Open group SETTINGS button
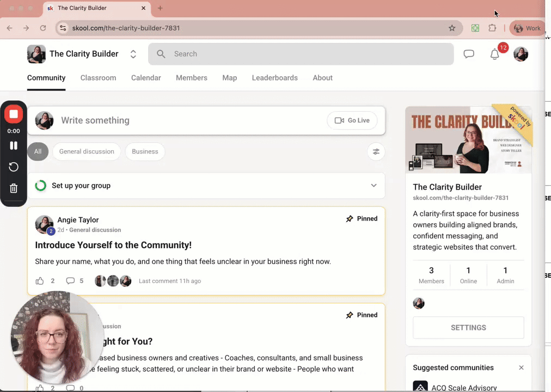This screenshot has height=392, width=551. tap(468, 328)
